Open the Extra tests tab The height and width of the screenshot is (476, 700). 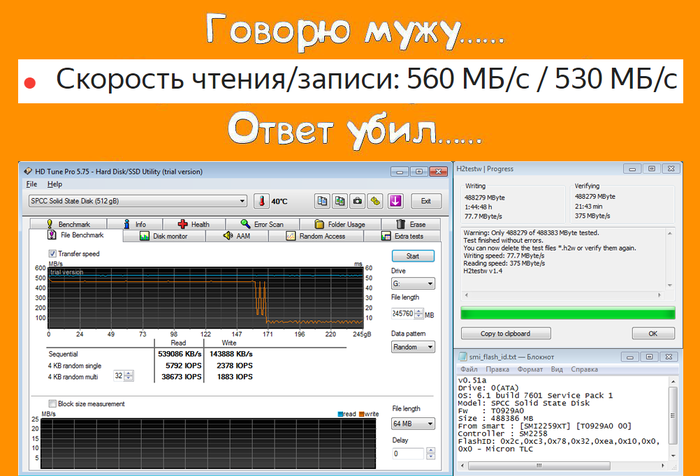pos(403,236)
